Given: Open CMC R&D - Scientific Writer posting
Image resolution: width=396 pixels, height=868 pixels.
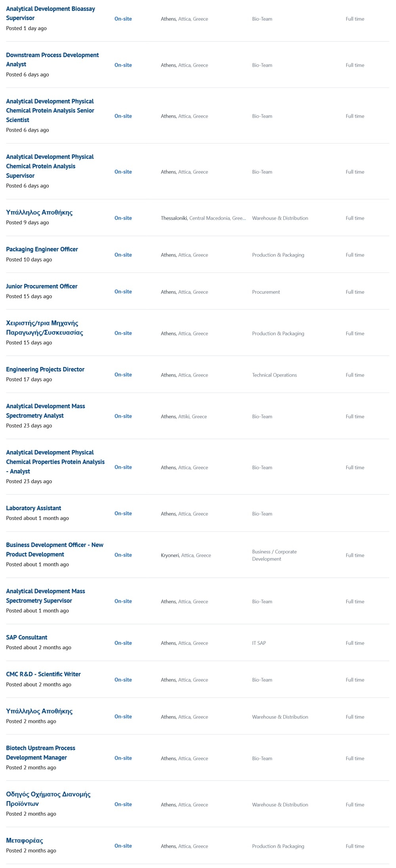Looking at the screenshot, I should click(x=43, y=674).
